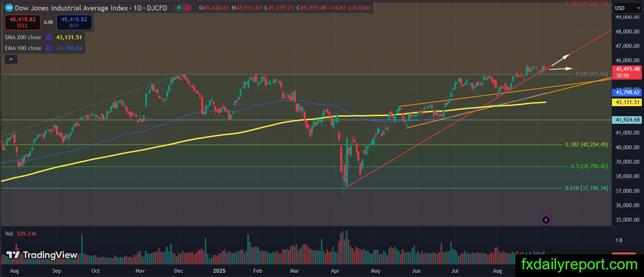The height and width of the screenshot is (277, 644).
Task: Click the Sep label on the time axis
Action: tap(57, 271)
